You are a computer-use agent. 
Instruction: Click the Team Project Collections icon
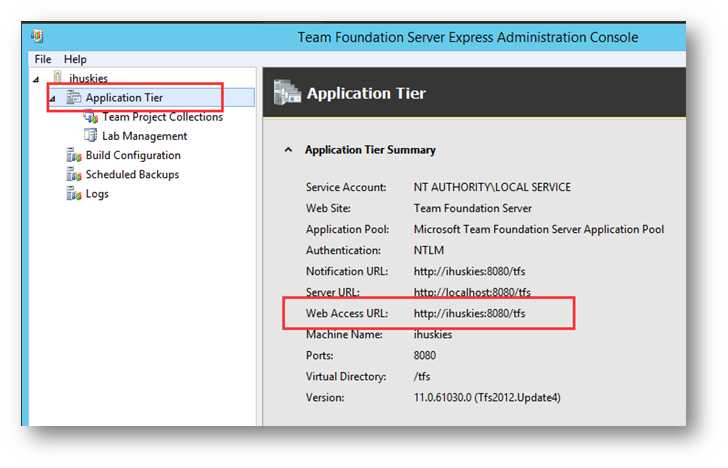click(91, 117)
